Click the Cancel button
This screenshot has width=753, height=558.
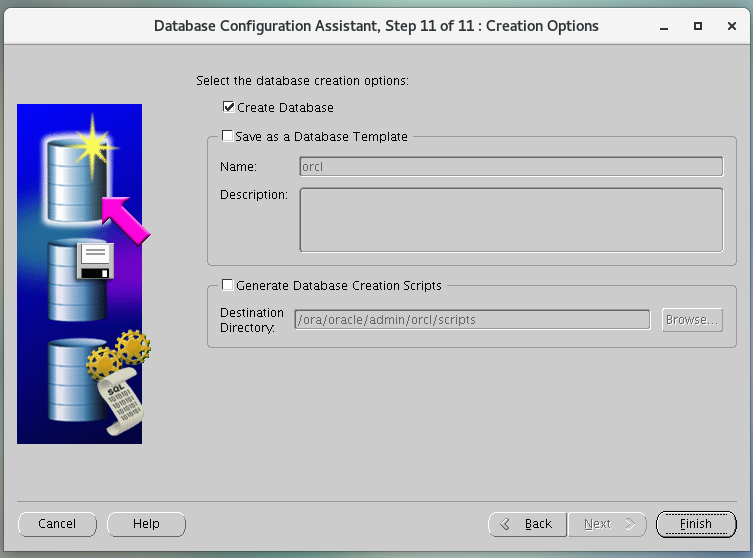click(x=57, y=524)
